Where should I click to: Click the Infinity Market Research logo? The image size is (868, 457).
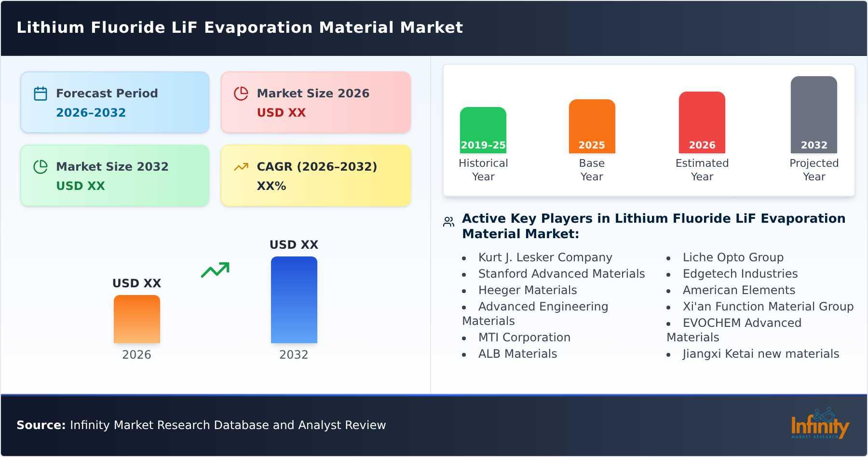click(x=820, y=423)
